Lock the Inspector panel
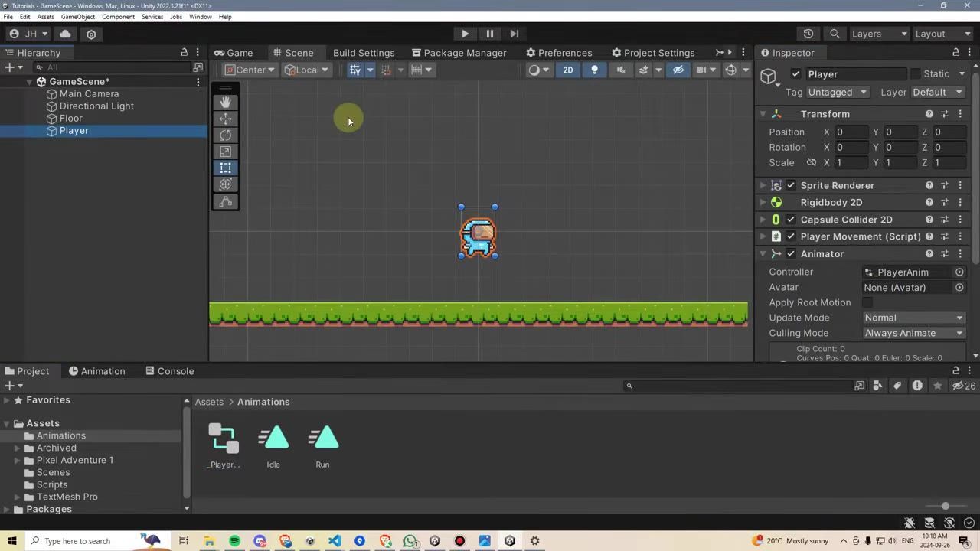 pos(955,52)
